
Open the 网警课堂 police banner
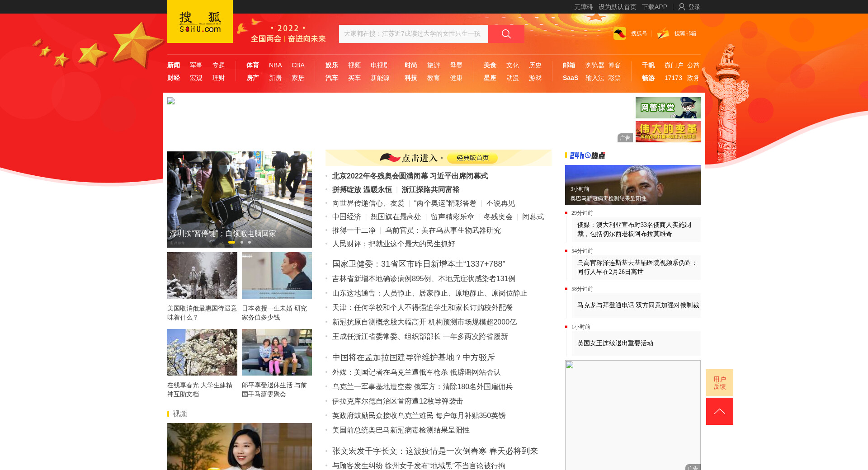[668, 108]
